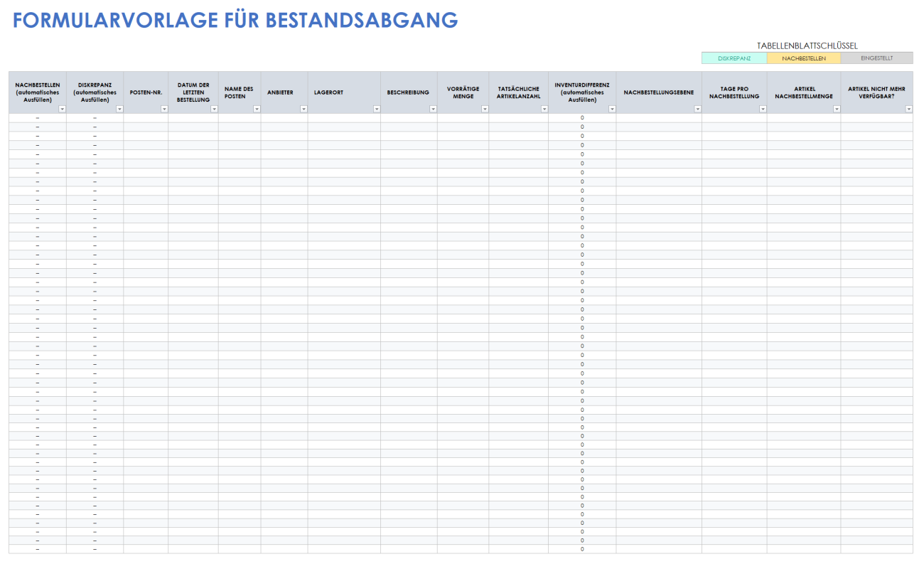Open the filter icon on VORRÄTIGE MENGE column
The image size is (924, 564).
(x=485, y=109)
